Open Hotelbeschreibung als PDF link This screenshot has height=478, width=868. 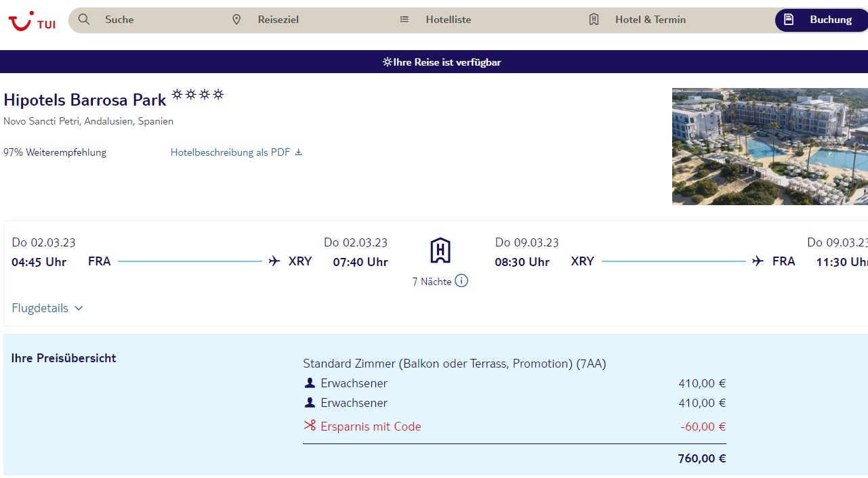point(236,152)
